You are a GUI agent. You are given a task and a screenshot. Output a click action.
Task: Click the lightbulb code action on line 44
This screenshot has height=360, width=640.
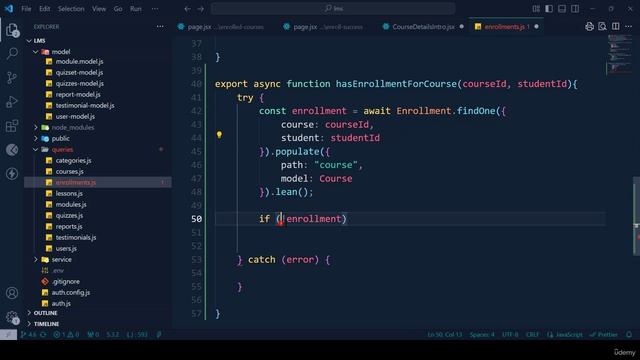click(x=219, y=135)
